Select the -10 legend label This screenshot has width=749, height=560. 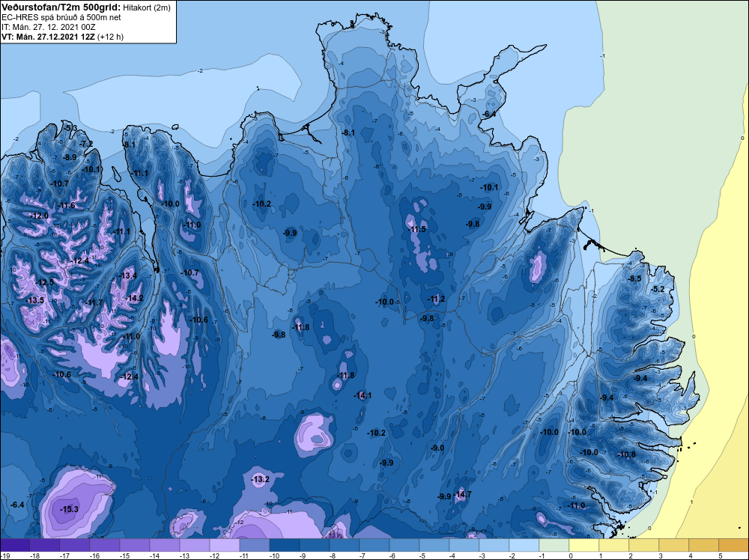(274, 556)
